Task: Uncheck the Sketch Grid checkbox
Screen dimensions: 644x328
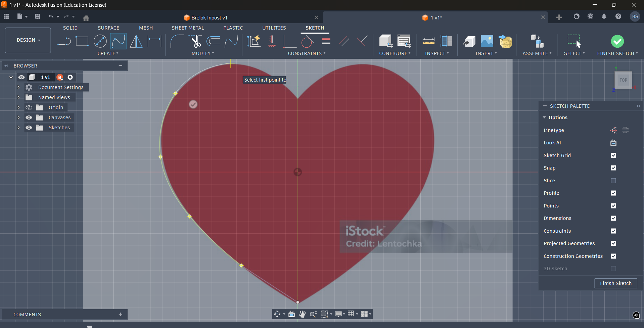Action: click(613, 155)
